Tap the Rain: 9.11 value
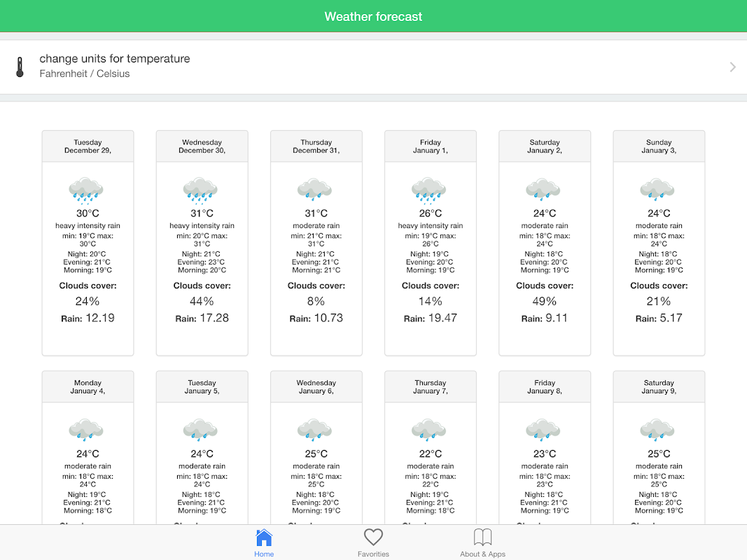Viewport: 747px width, 560px height. coord(545,318)
